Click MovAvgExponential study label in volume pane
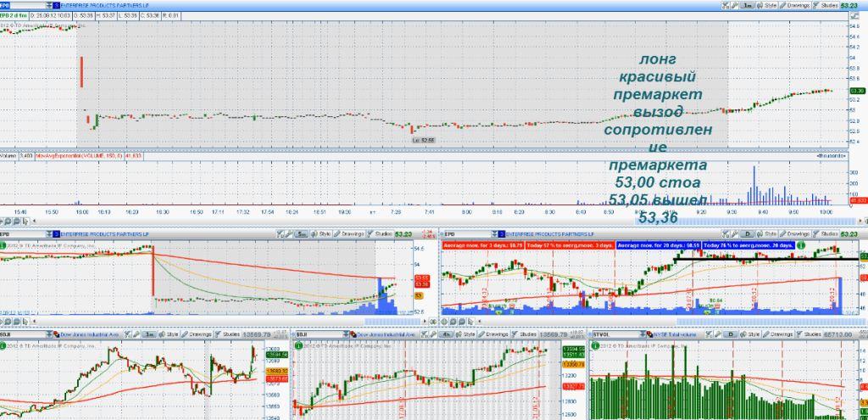868x420 pixels. pyautogui.click(x=80, y=156)
